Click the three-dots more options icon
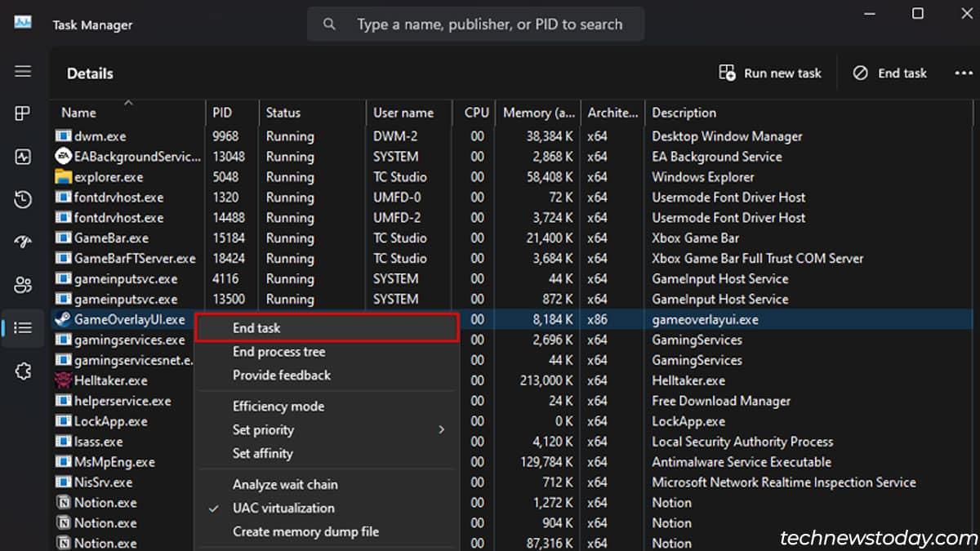This screenshot has width=980, height=551. 964,73
